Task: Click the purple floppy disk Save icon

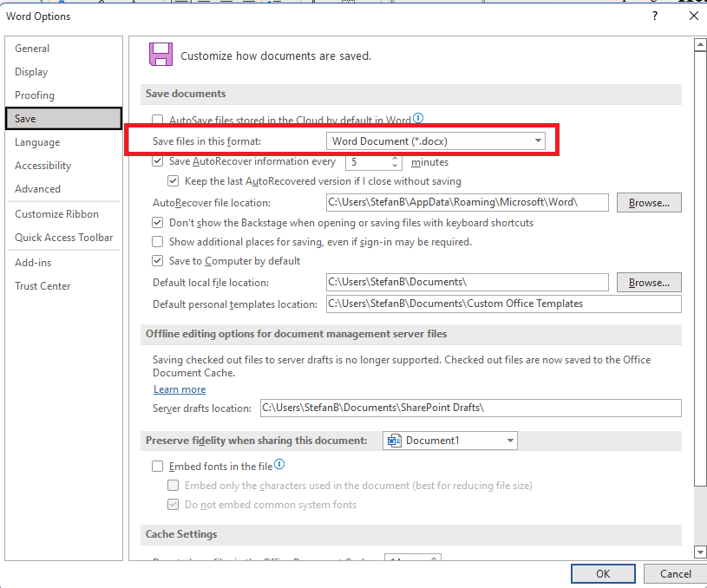Action: 161,54
